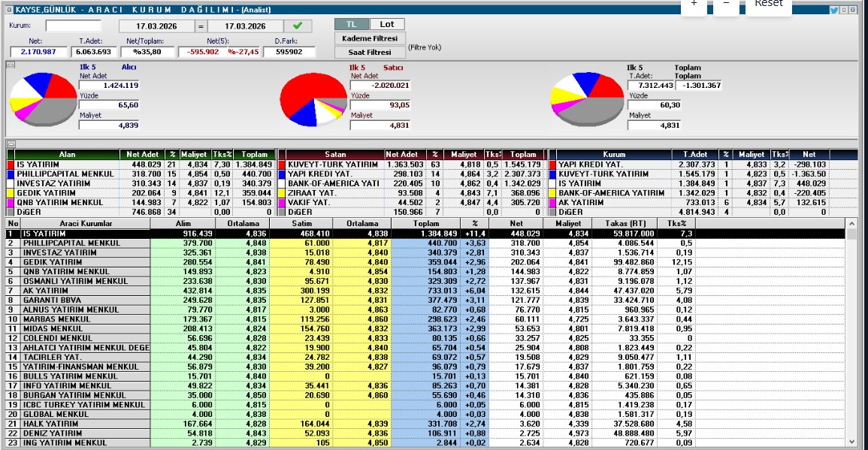Click red swatch beside KUVEYT-TURK YATIRIM in Satan table
The width and height of the screenshot is (868, 450).
tap(282, 165)
